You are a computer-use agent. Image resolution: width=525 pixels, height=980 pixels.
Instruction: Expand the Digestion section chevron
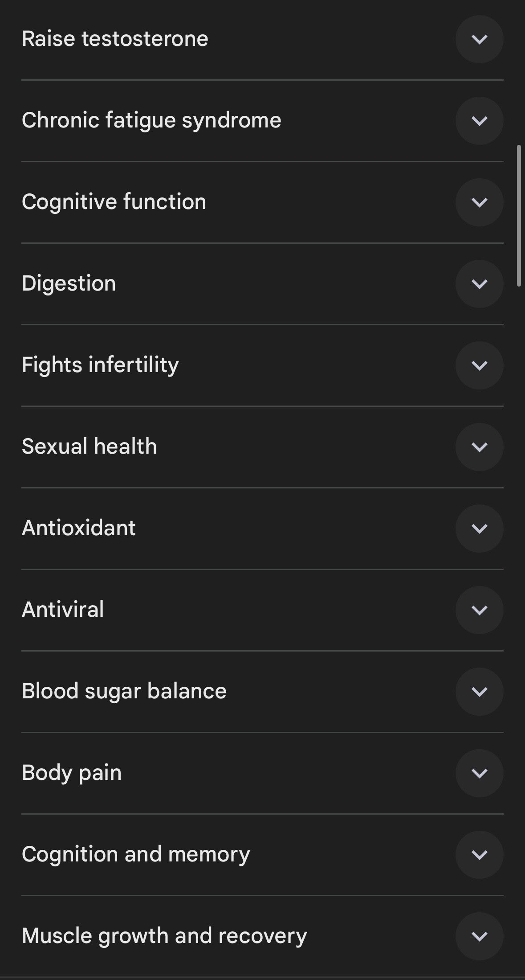(x=479, y=284)
